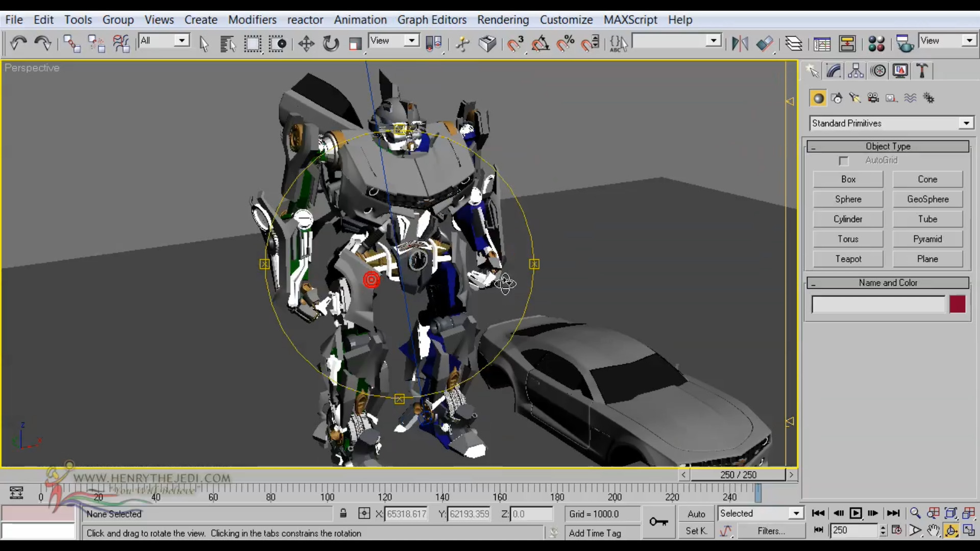Enable the AutoGrid checkbox
980x551 pixels.
tap(844, 161)
